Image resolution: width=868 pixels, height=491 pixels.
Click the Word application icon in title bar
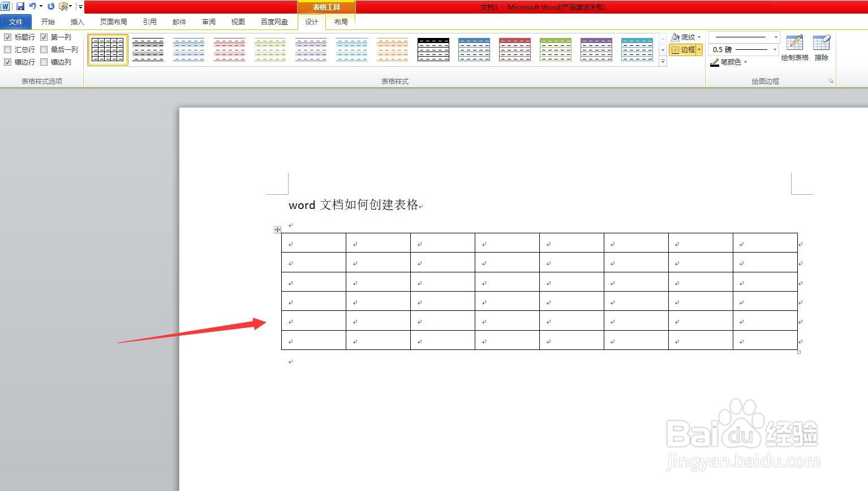[6, 6]
